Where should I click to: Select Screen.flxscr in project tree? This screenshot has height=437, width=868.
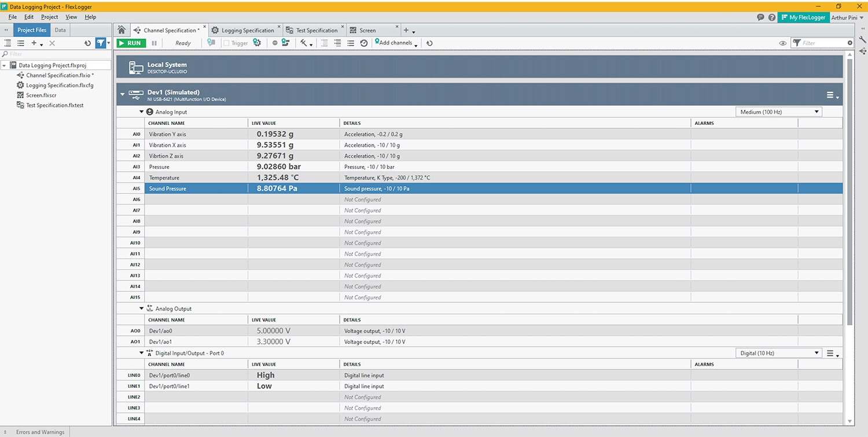click(36, 95)
